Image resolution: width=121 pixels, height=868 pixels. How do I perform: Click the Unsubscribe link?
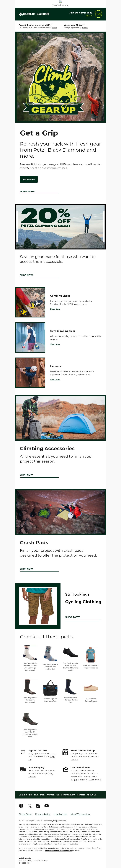(60, 814)
